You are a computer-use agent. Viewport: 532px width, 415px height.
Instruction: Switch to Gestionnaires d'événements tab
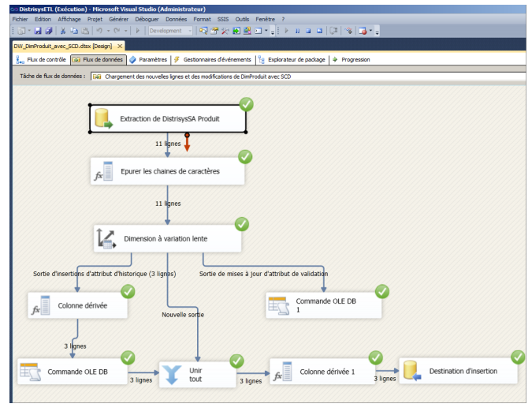[213, 59]
